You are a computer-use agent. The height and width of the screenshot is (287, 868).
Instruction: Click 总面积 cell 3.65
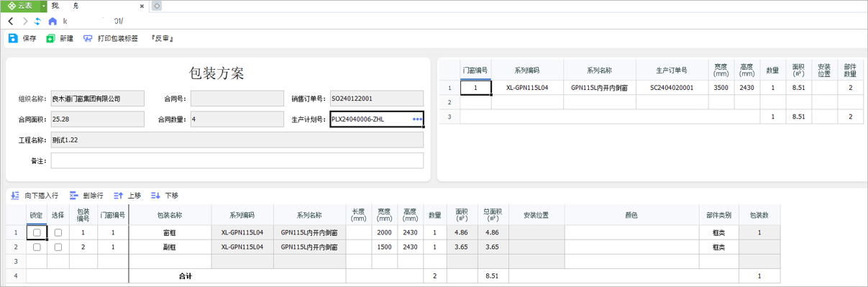click(493, 247)
